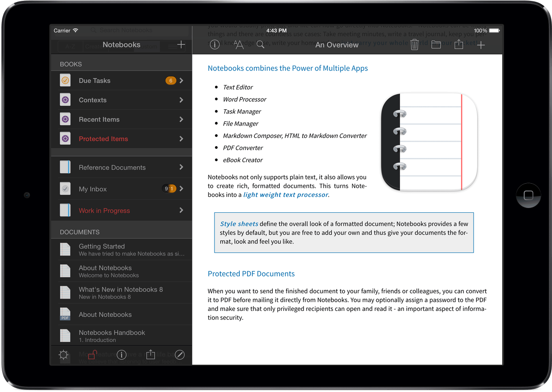Expand Reference Documents using its chevron
The height and width of the screenshot is (392, 552).
tap(181, 167)
